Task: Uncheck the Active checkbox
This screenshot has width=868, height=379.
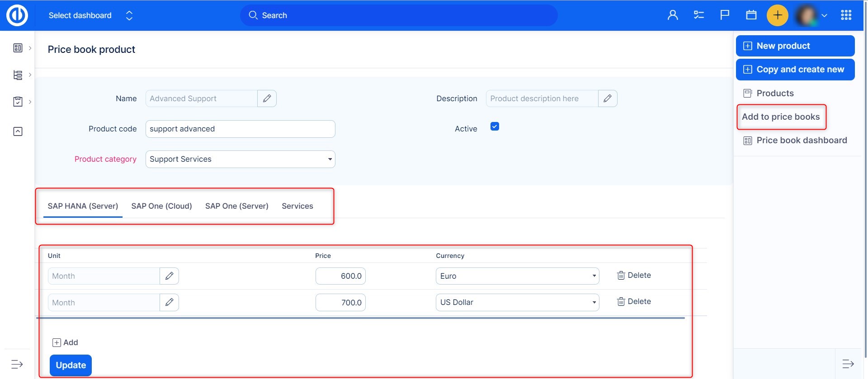Action: pyautogui.click(x=495, y=126)
